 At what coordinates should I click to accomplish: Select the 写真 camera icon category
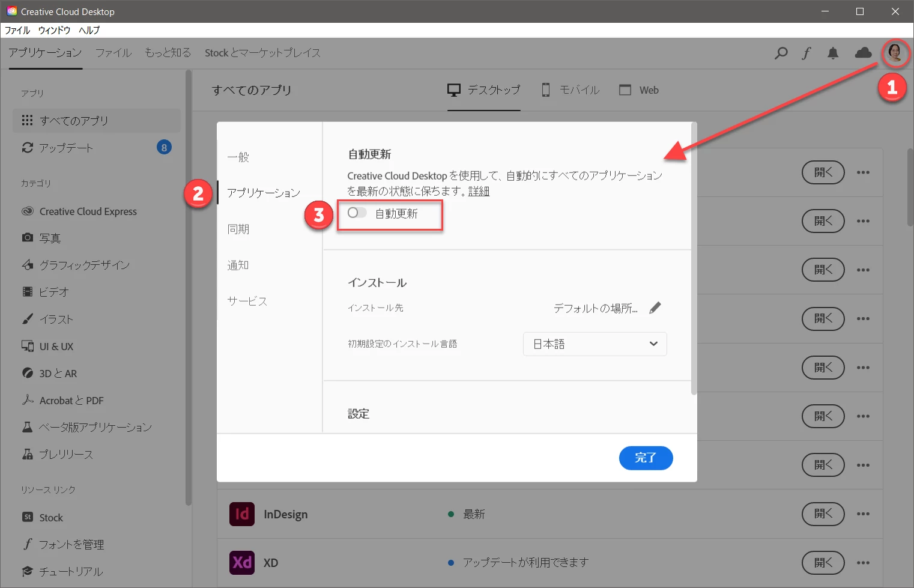tap(27, 238)
